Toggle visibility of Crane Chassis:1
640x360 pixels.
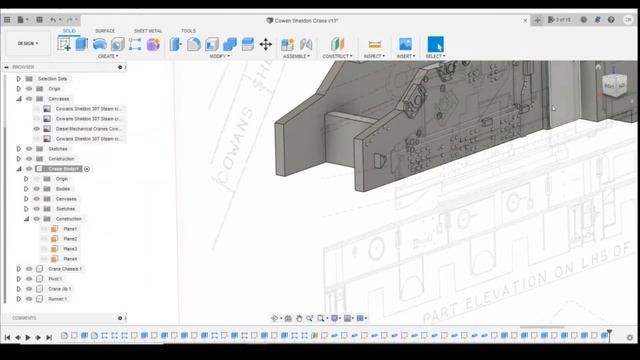click(29, 269)
